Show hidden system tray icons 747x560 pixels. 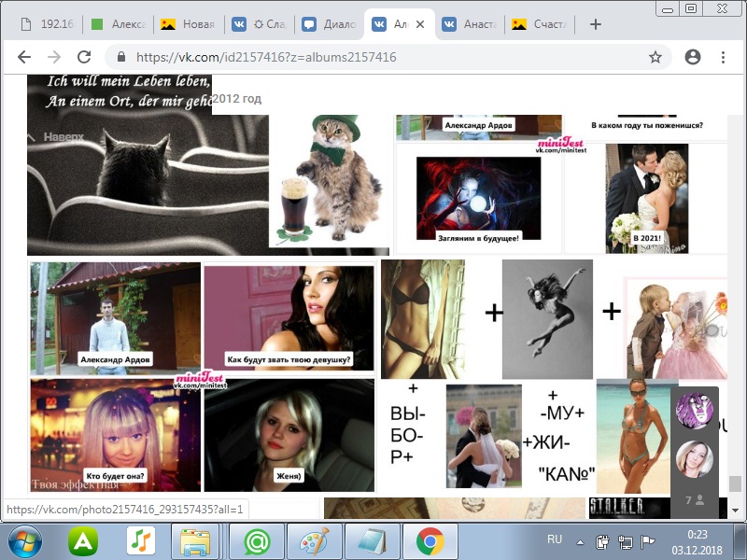pyautogui.click(x=580, y=542)
